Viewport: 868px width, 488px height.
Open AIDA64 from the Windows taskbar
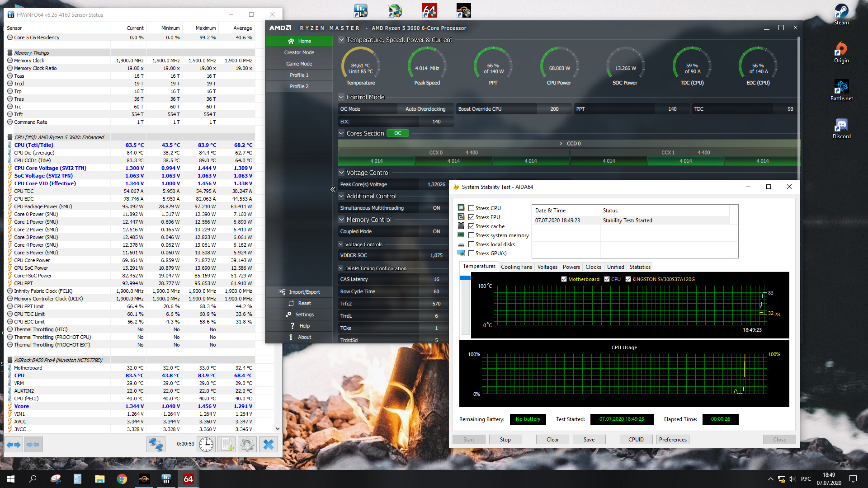188,479
